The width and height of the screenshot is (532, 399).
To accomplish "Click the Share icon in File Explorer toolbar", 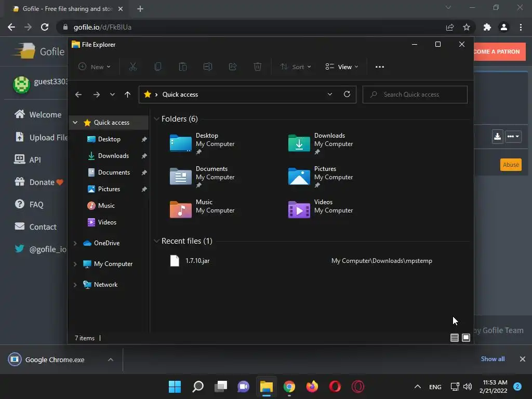I will [x=232, y=67].
